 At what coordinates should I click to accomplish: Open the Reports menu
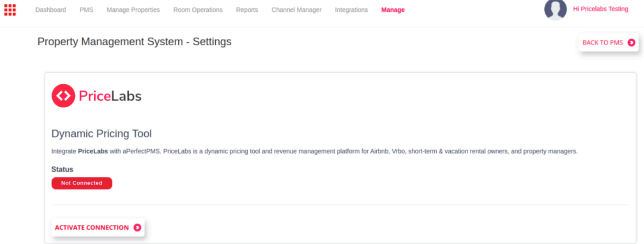(247, 10)
